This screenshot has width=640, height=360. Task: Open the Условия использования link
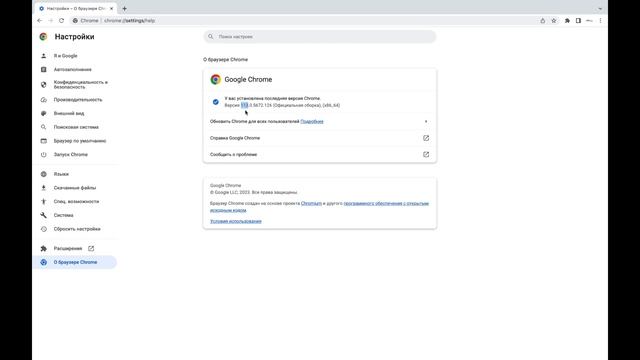pyautogui.click(x=236, y=221)
